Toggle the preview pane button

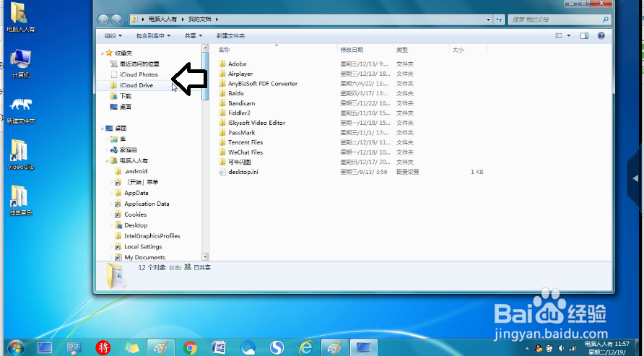tap(584, 35)
